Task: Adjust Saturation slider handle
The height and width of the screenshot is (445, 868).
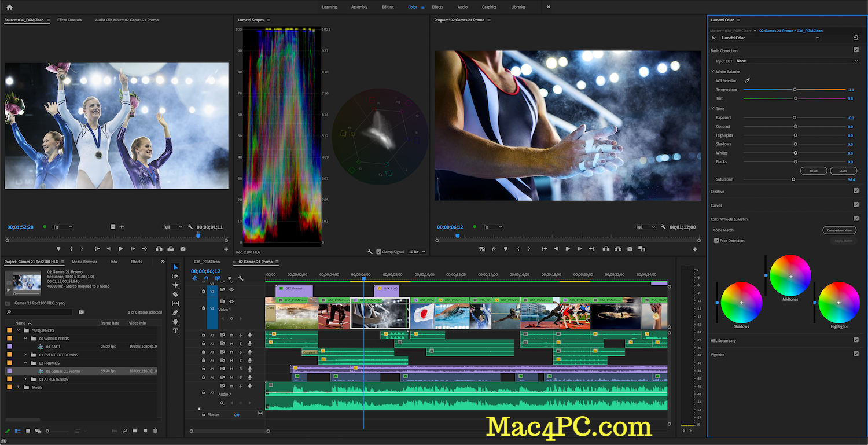Action: [x=793, y=179]
